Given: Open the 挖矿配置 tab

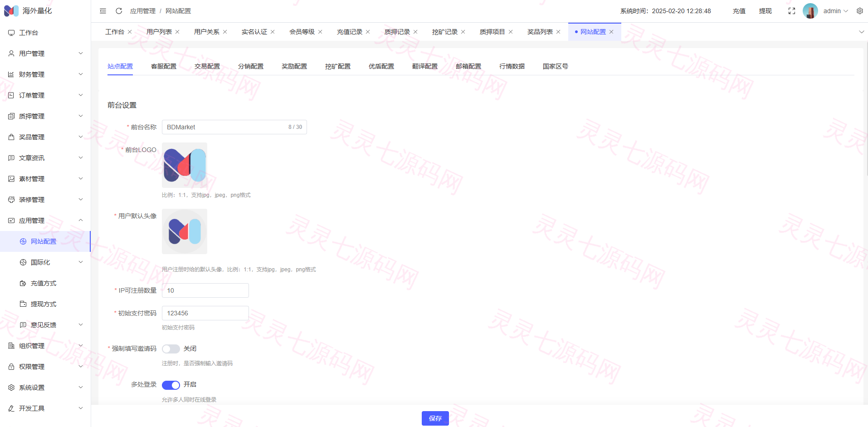Looking at the screenshot, I should point(338,66).
